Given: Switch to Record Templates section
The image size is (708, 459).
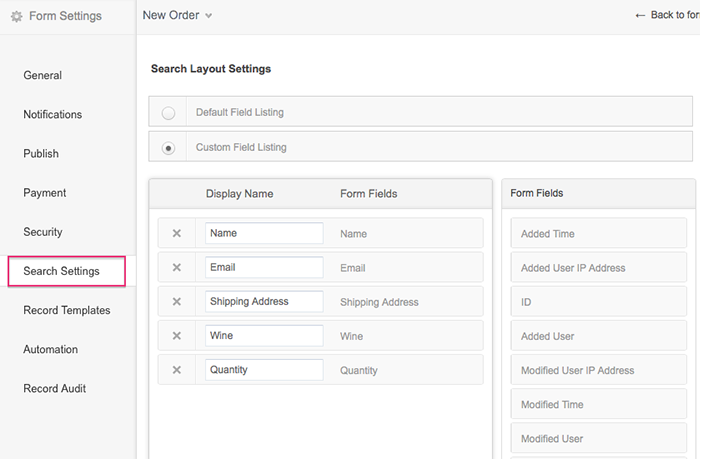Looking at the screenshot, I should coord(67,311).
